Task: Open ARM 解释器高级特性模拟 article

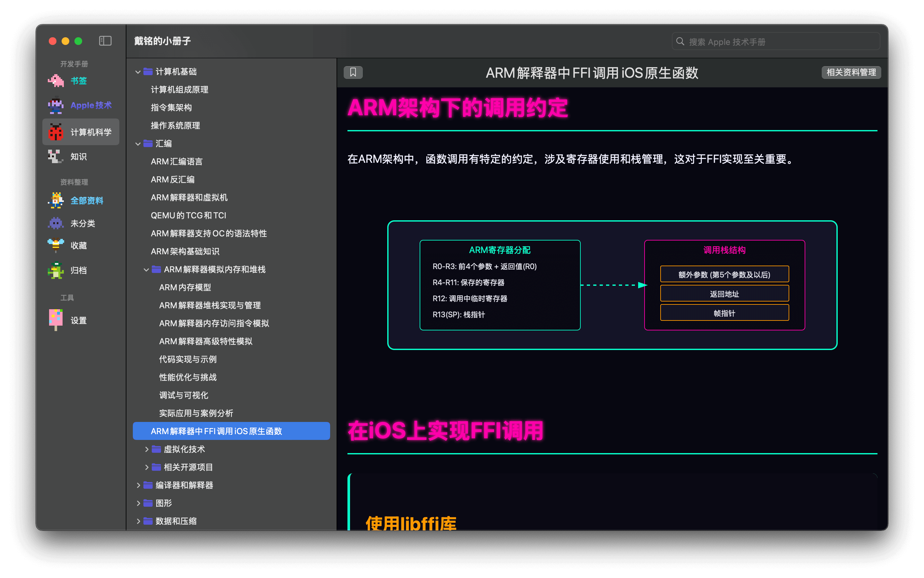Action: pyautogui.click(x=205, y=341)
